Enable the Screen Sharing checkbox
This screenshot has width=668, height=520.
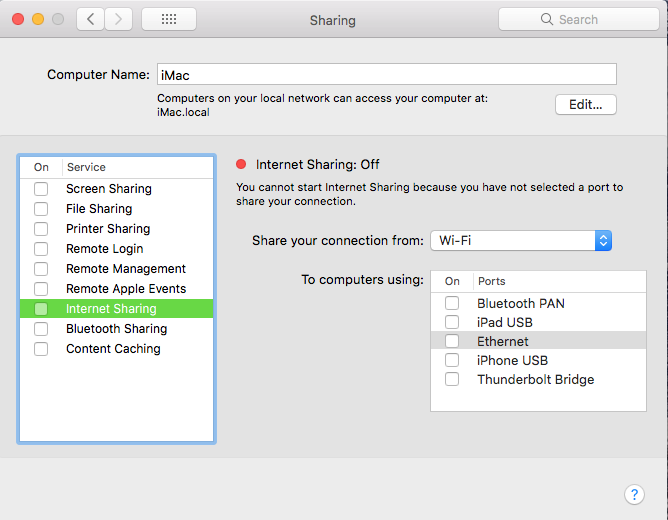coord(41,189)
